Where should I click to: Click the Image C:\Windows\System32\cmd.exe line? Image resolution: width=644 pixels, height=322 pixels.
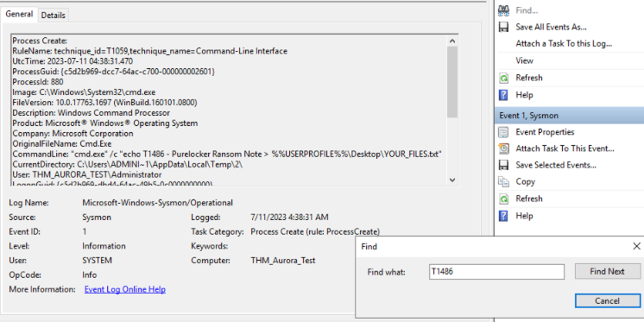(84, 92)
